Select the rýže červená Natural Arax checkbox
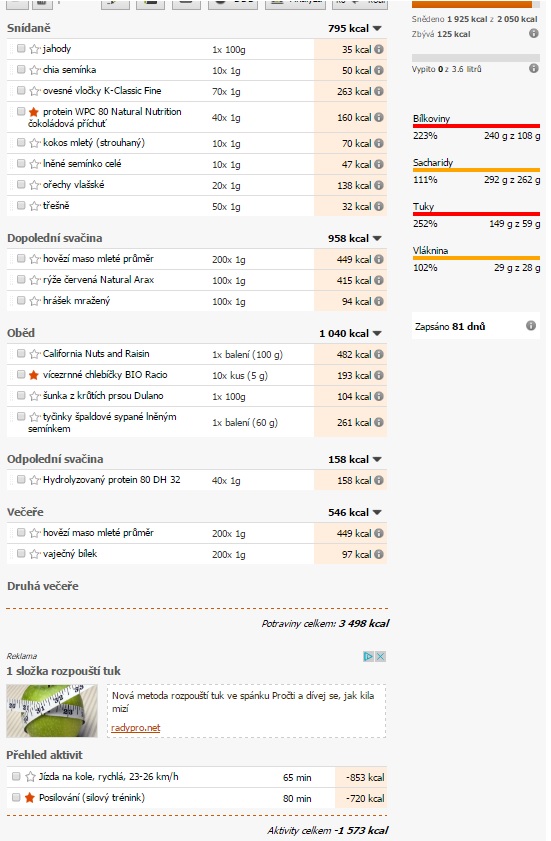 tap(21, 279)
